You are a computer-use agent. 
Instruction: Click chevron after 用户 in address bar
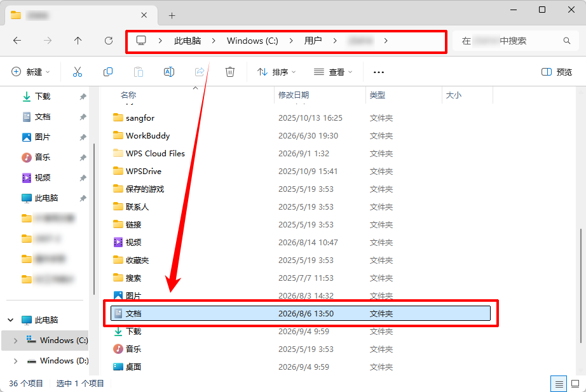335,41
